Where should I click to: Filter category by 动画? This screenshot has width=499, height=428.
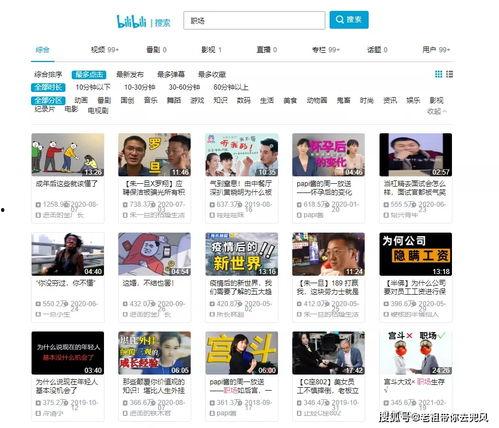(81, 100)
